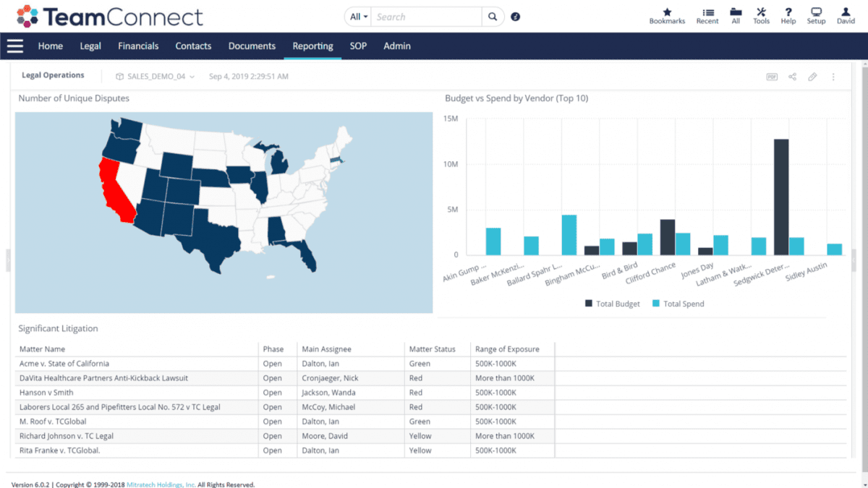Viewport: 868px width, 488px height.
Task: Click assignee 'McCoy, Michael'
Action: [328, 407]
